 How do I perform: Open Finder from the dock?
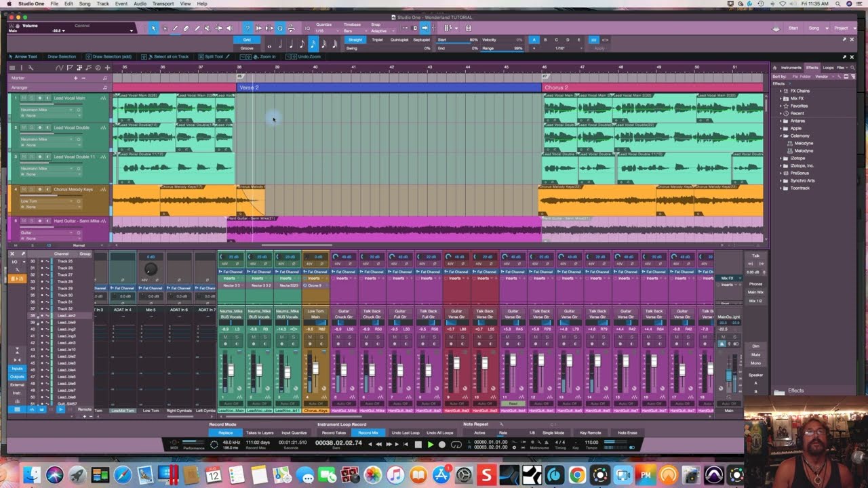[x=31, y=475]
